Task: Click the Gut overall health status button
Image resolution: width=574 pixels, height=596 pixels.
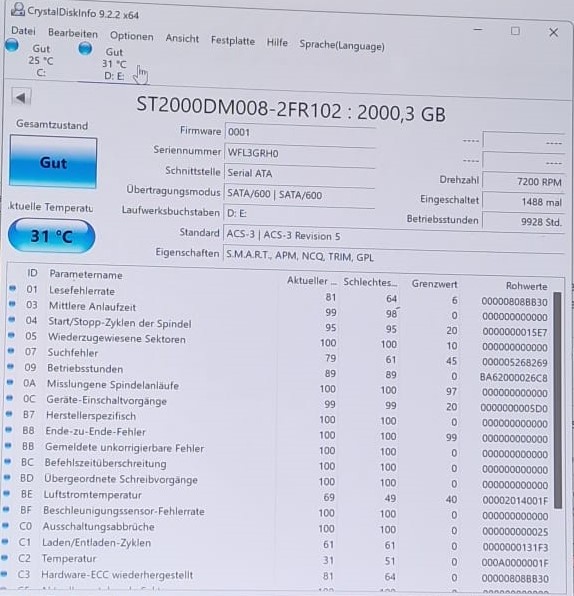Action: [x=53, y=163]
